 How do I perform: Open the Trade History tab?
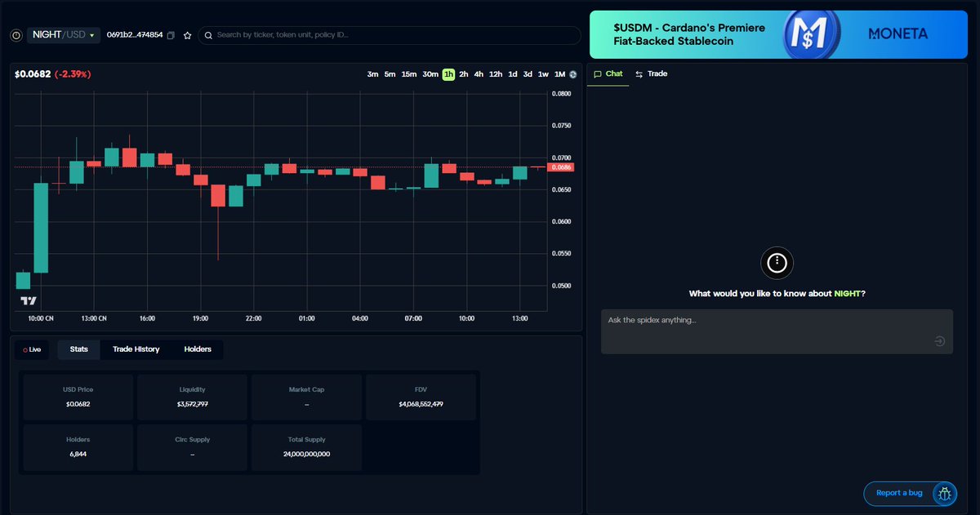tap(136, 349)
